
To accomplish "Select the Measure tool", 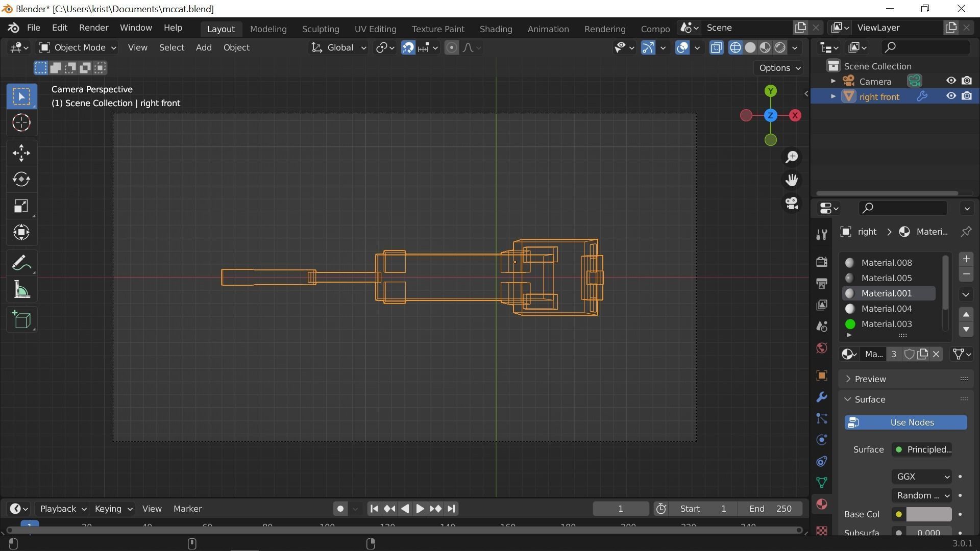I will (21, 291).
